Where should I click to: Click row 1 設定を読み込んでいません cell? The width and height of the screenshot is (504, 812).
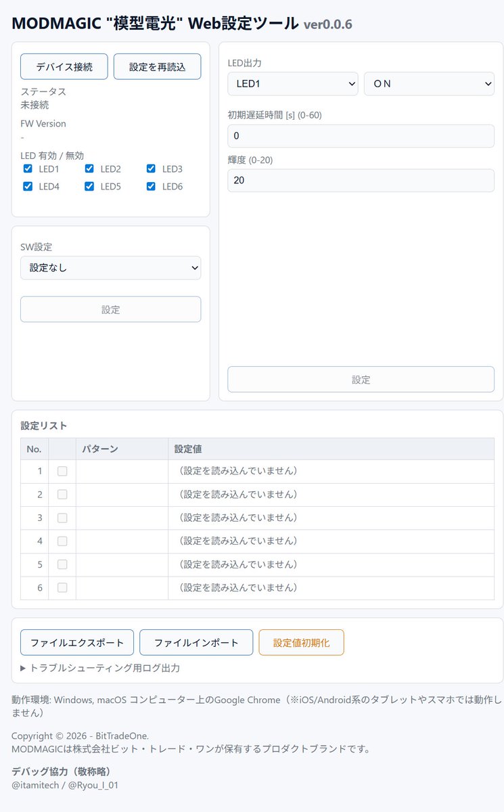tap(331, 472)
